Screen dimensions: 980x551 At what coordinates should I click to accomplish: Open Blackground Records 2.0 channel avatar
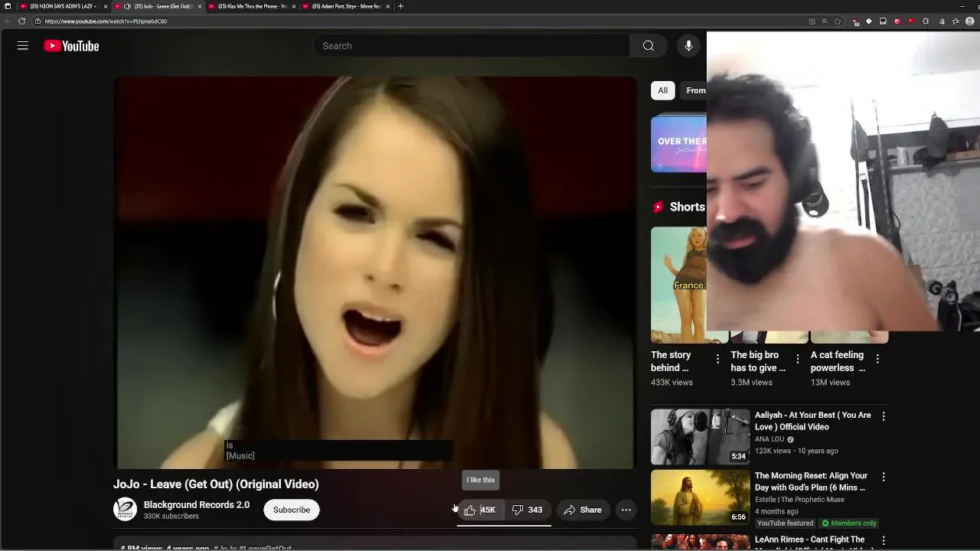tap(125, 510)
